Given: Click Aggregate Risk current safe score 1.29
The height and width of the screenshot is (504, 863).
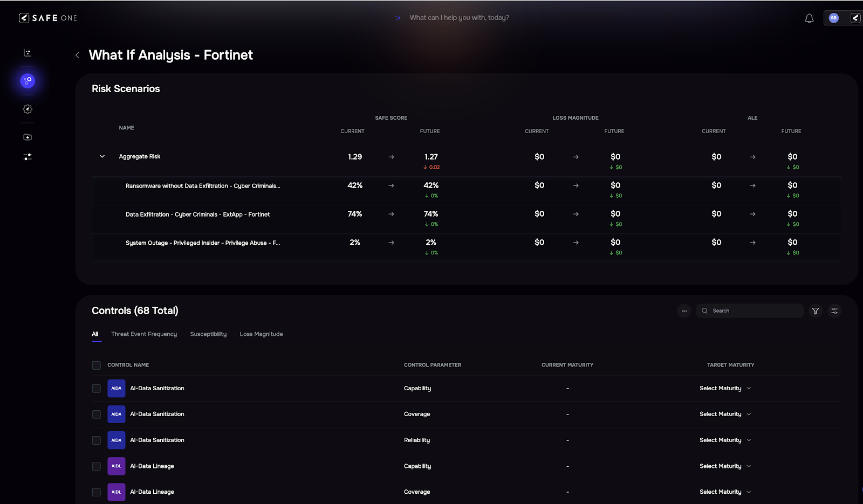Looking at the screenshot, I should click(355, 157).
